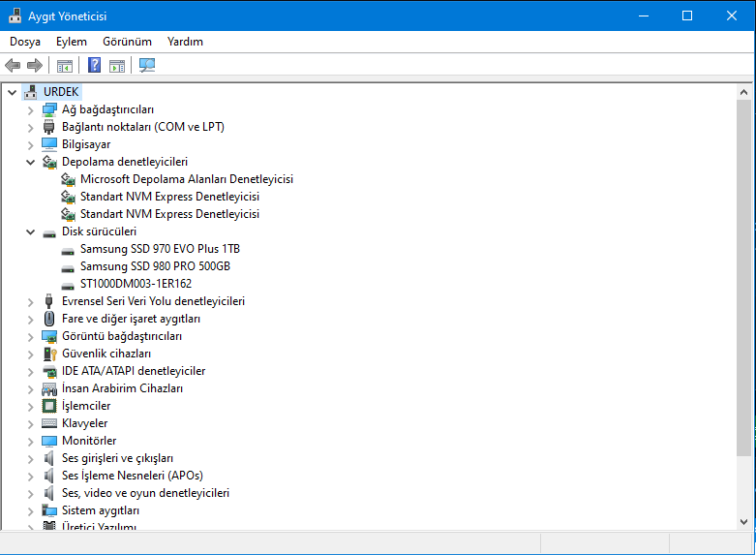Click the IDE ATA/ATAPI denetleyiciler icon
Screen dimensions: 756x555
pyautogui.click(x=49, y=371)
